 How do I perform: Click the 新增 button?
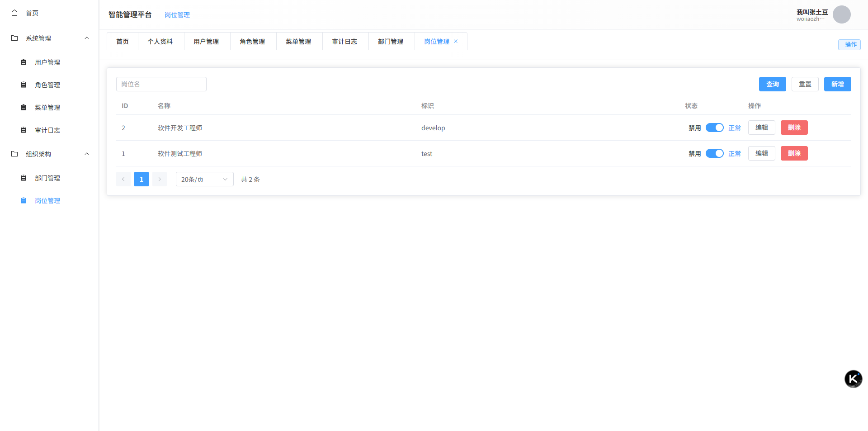pos(838,84)
